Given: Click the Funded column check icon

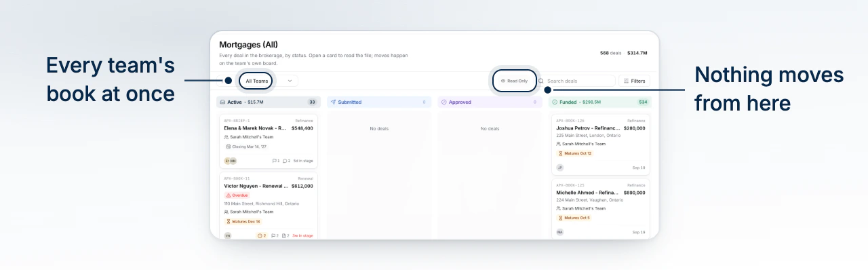Looking at the screenshot, I should [x=555, y=102].
